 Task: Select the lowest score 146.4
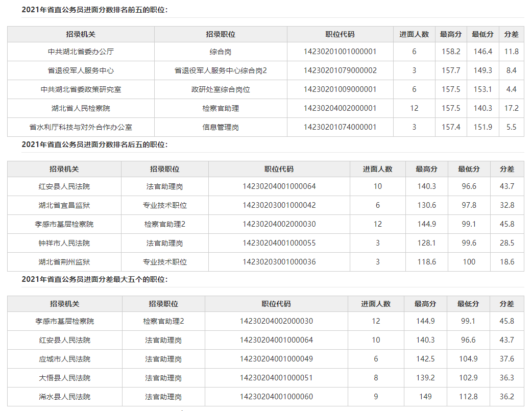[x=483, y=52]
